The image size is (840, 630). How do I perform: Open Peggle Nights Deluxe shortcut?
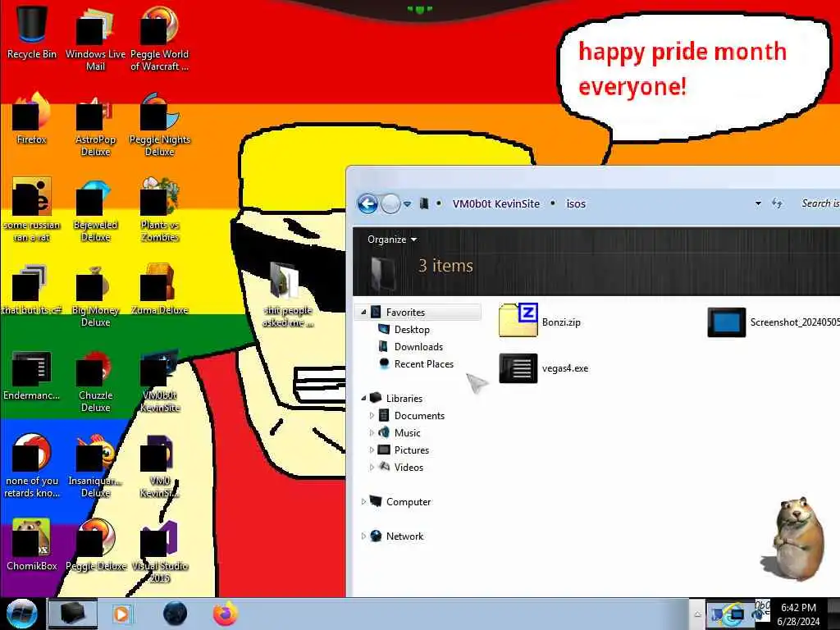point(160,125)
